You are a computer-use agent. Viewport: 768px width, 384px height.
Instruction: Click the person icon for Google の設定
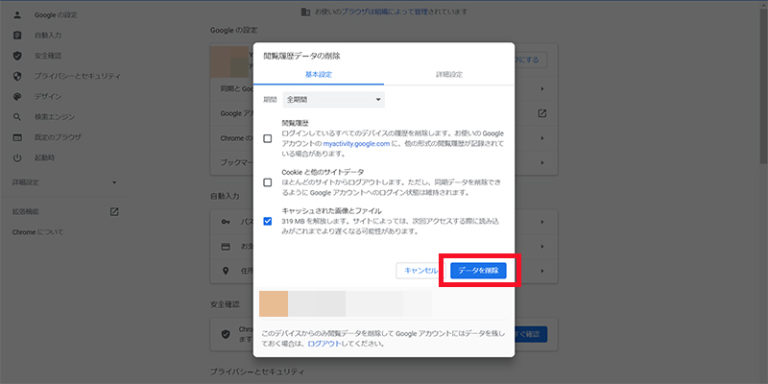(x=18, y=15)
